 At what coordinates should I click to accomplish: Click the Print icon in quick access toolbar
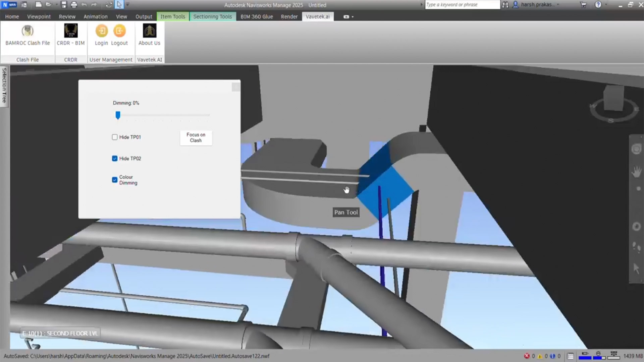pos(74,5)
